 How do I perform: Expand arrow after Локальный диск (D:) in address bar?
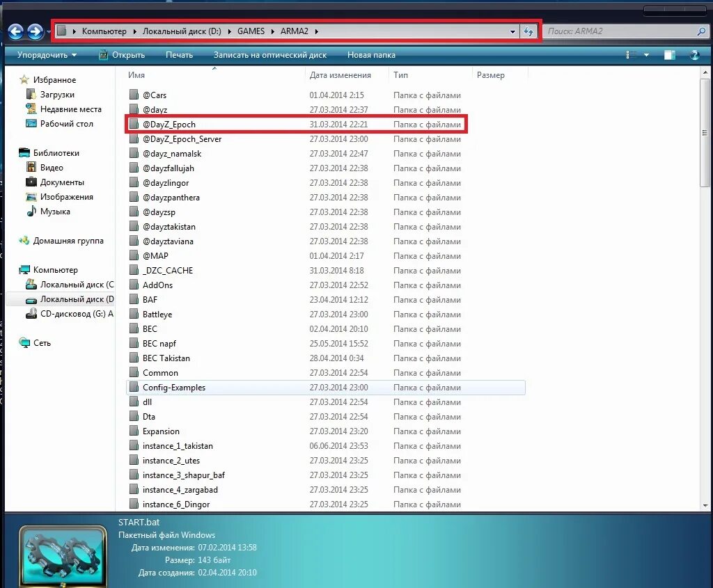(229, 31)
